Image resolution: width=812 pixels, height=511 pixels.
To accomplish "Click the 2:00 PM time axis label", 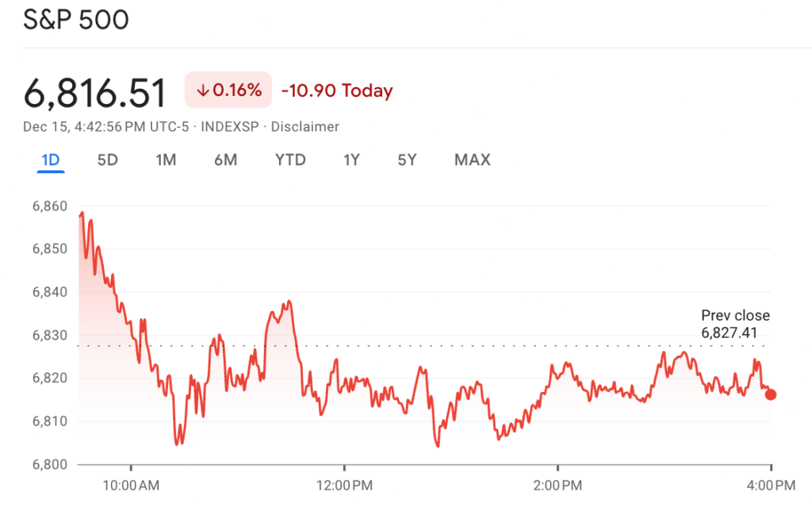I will coord(557,484).
